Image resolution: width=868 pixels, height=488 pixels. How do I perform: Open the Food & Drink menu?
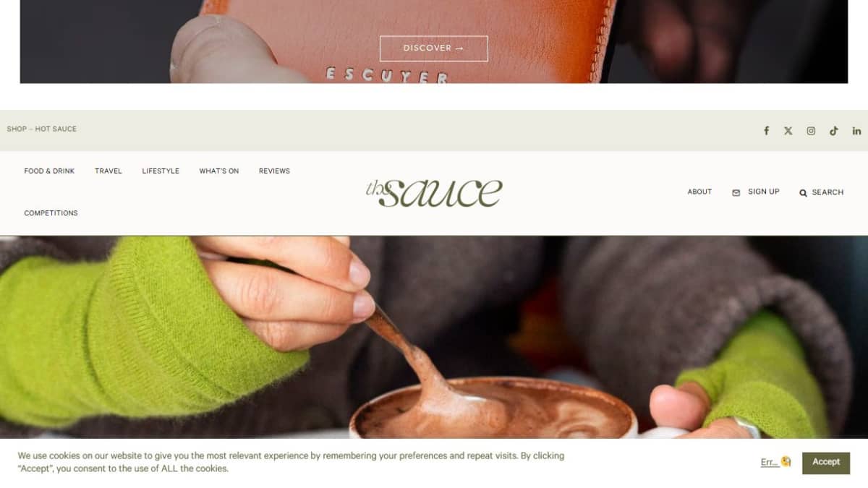click(x=49, y=171)
